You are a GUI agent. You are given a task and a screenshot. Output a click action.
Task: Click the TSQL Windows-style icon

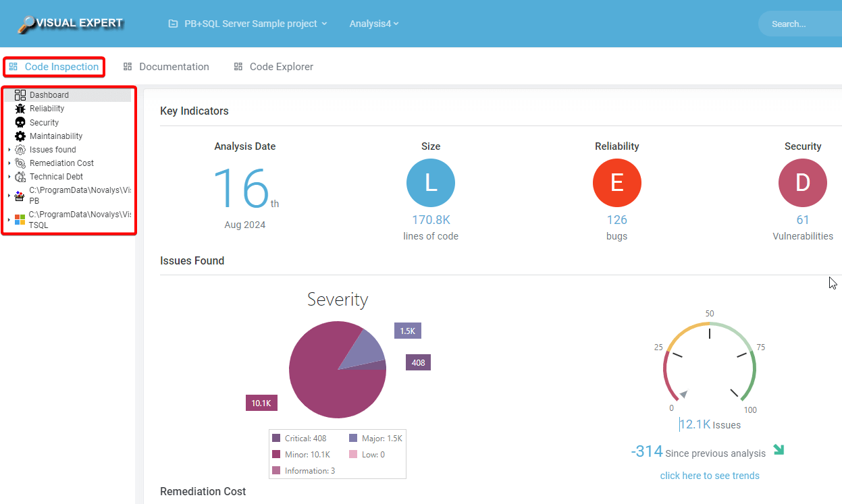[x=20, y=220]
